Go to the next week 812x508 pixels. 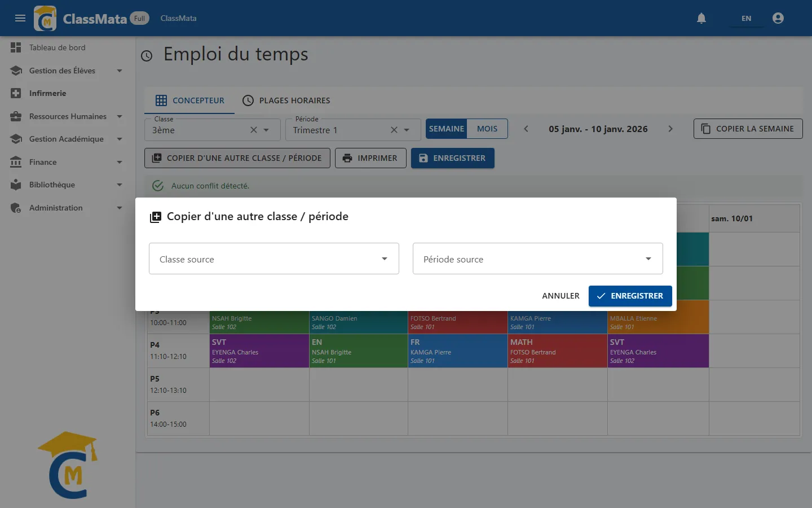coord(670,129)
